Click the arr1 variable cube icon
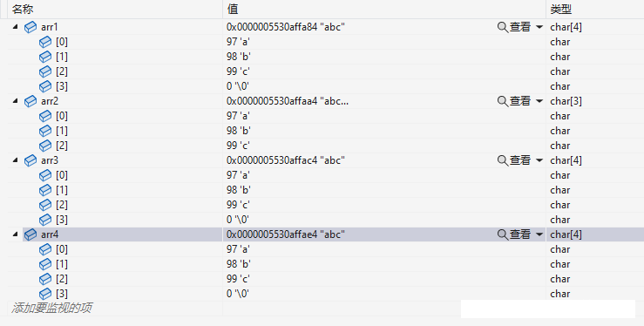The image size is (644, 326). 31,28
